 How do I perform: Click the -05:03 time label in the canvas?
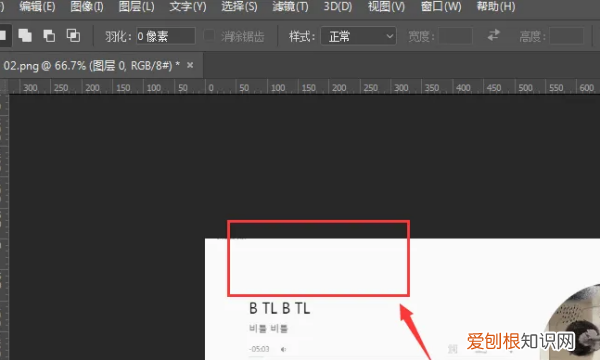(x=259, y=349)
